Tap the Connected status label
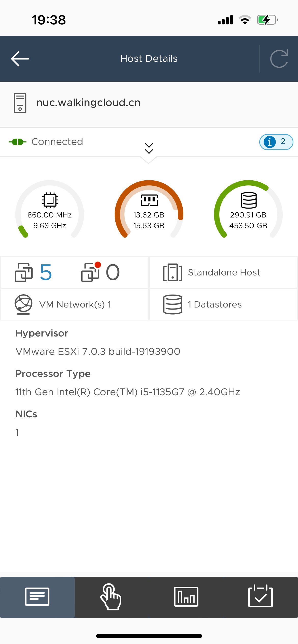The width and height of the screenshot is (298, 644). tap(57, 142)
